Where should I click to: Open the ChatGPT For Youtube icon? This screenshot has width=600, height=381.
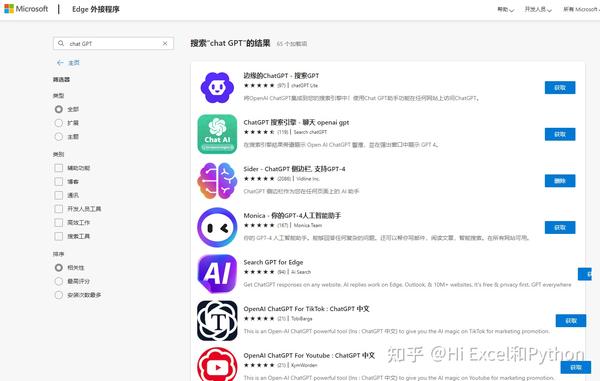click(217, 364)
